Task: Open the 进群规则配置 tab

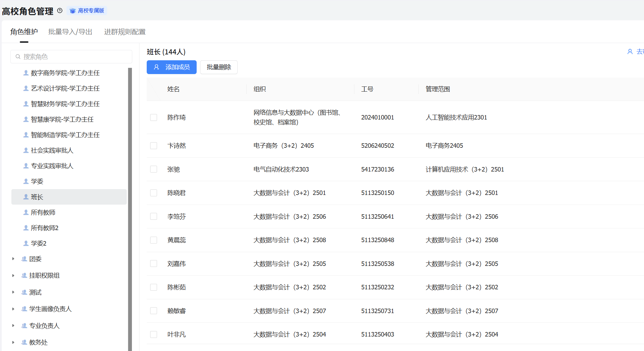Action: tap(125, 32)
